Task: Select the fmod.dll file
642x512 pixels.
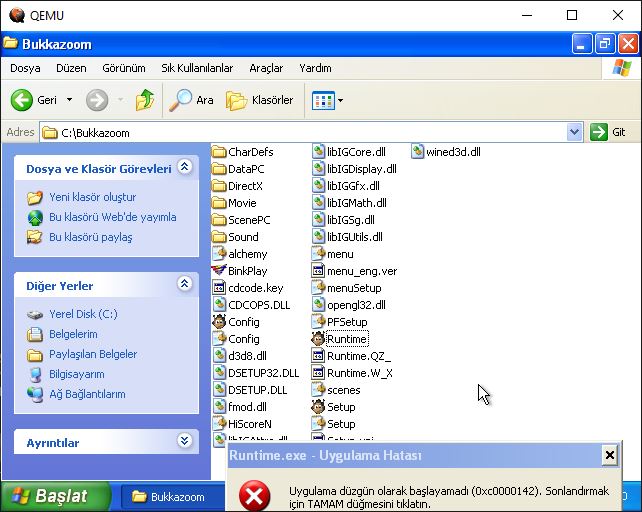Action: (x=240, y=407)
